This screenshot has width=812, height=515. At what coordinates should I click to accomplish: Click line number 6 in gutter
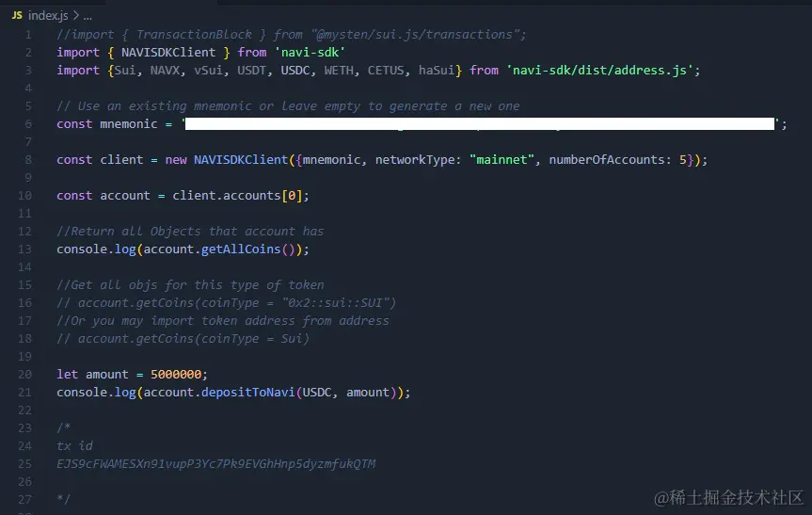tap(28, 124)
